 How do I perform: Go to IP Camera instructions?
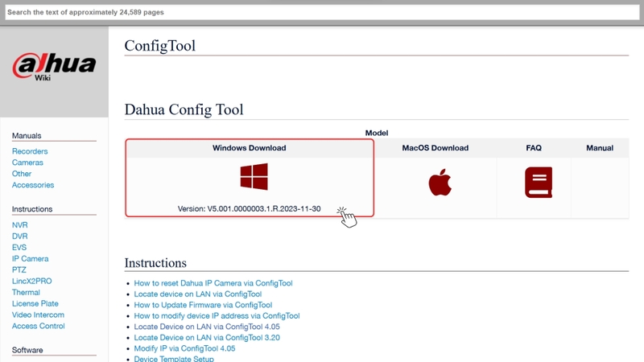pyautogui.click(x=30, y=258)
